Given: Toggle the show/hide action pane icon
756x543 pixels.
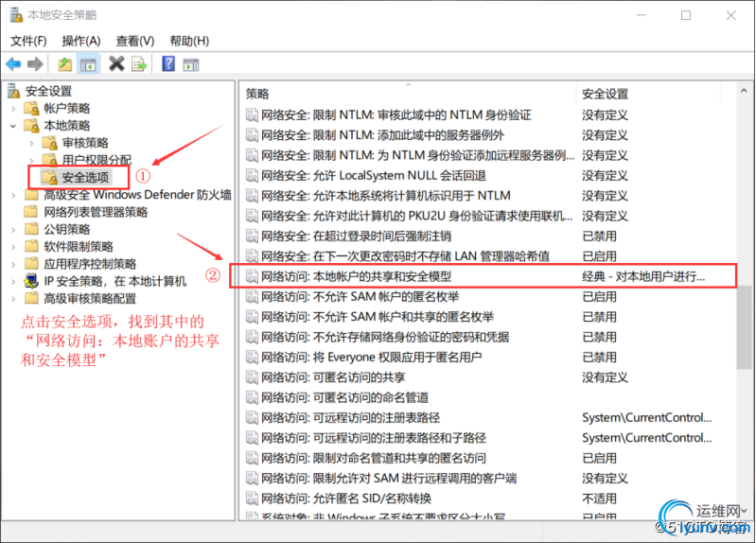Looking at the screenshot, I should point(191,64).
